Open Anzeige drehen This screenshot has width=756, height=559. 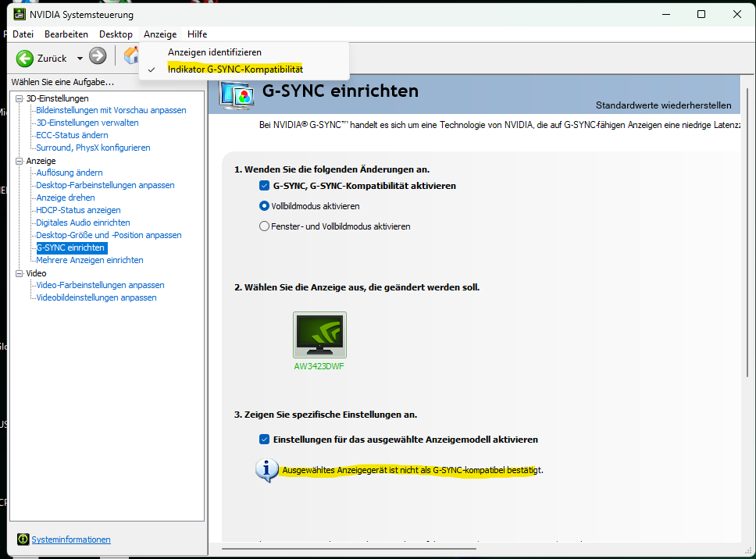click(66, 198)
